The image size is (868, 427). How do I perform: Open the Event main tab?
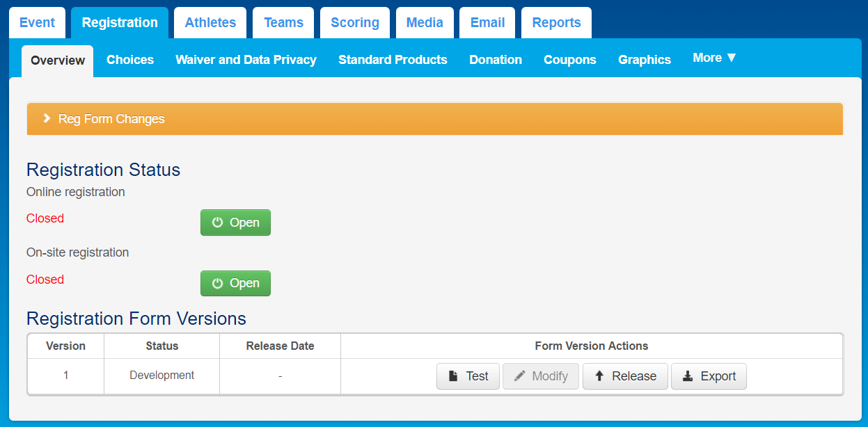coord(37,22)
